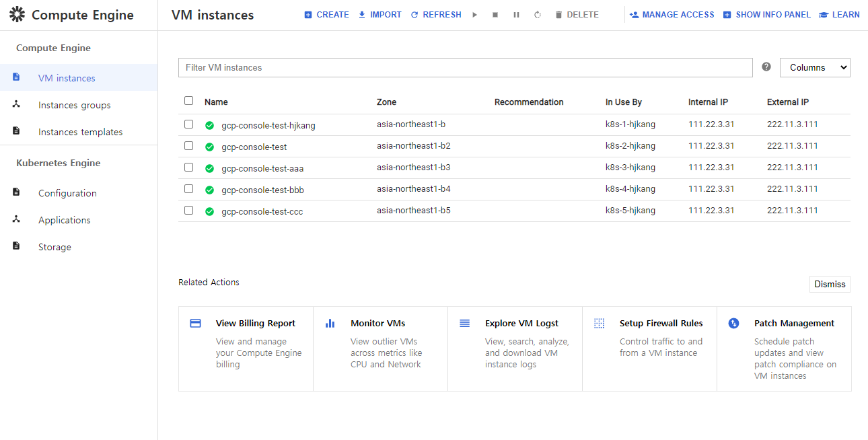Open Storage in the sidebar
This screenshot has height=440, width=868.
click(79, 246)
